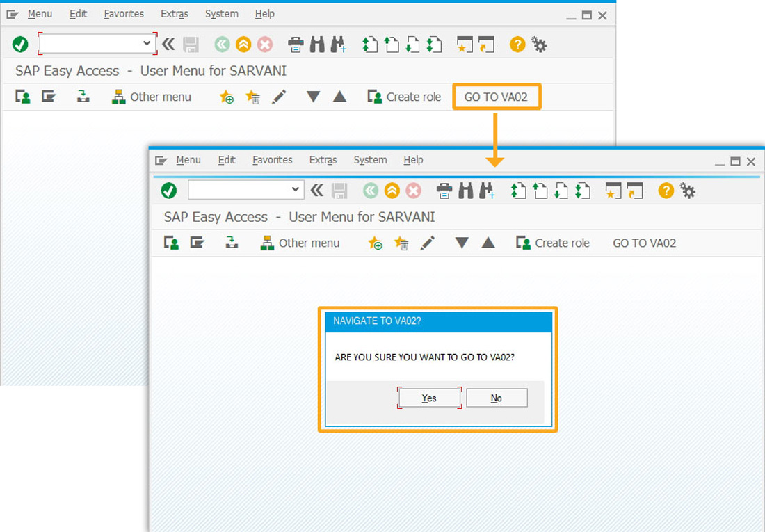The width and height of the screenshot is (765, 532).
Task: Open Extras menu in front window
Action: pyautogui.click(x=323, y=160)
